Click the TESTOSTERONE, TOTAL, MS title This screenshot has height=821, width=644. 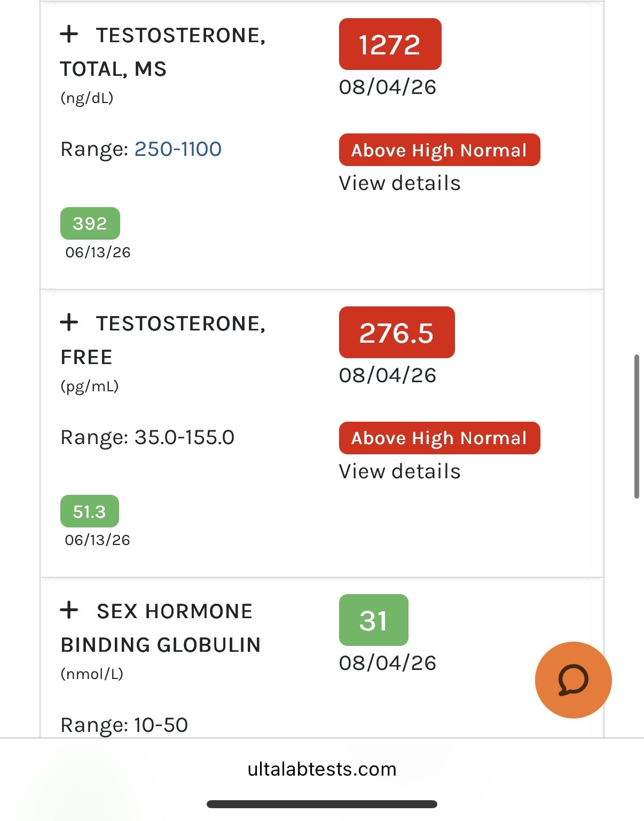click(163, 52)
